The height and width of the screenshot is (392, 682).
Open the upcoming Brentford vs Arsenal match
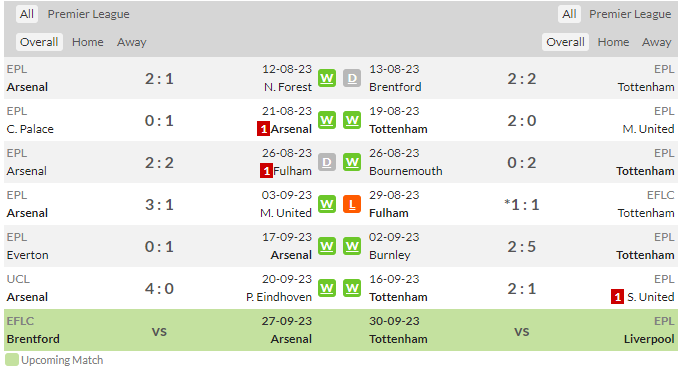coord(159,330)
